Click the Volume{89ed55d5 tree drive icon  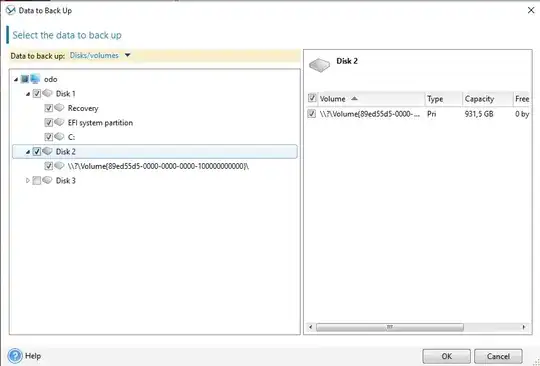[59, 166]
